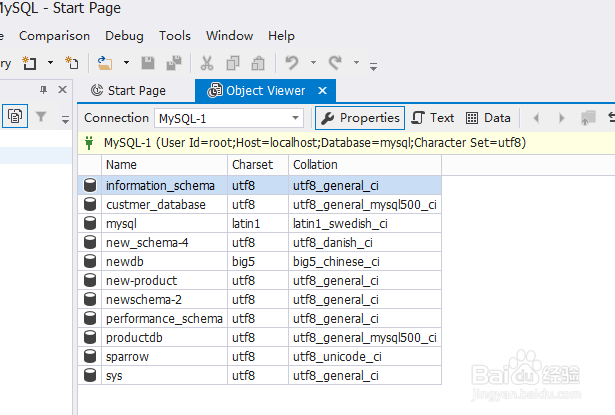
Task: Click the New SQL document icon
Action: 29,63
